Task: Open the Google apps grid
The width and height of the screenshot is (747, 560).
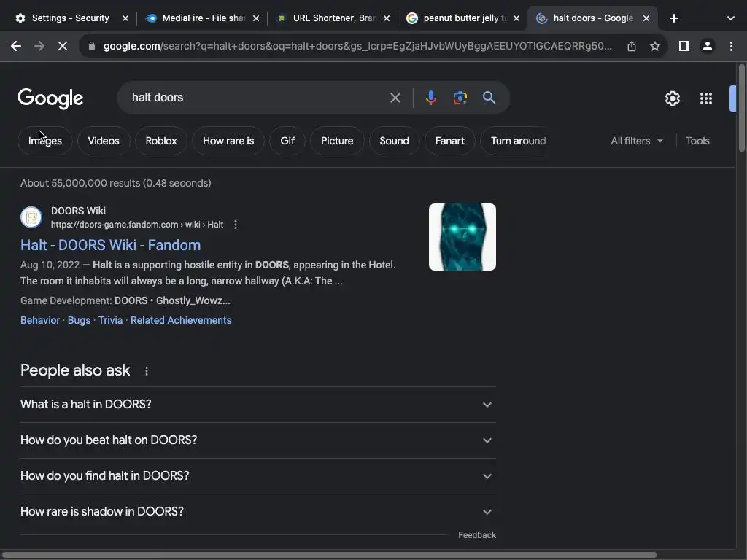Action: coord(706,98)
